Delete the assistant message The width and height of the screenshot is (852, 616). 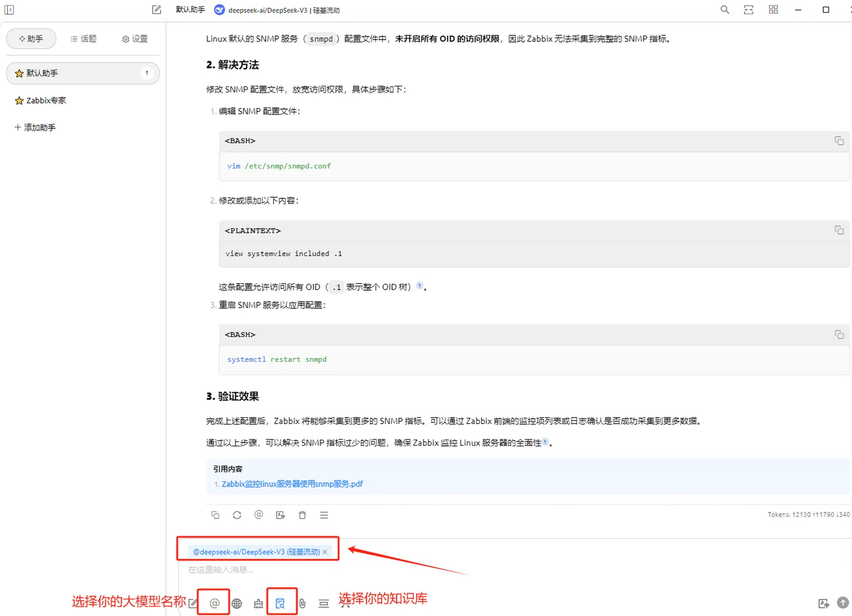302,515
